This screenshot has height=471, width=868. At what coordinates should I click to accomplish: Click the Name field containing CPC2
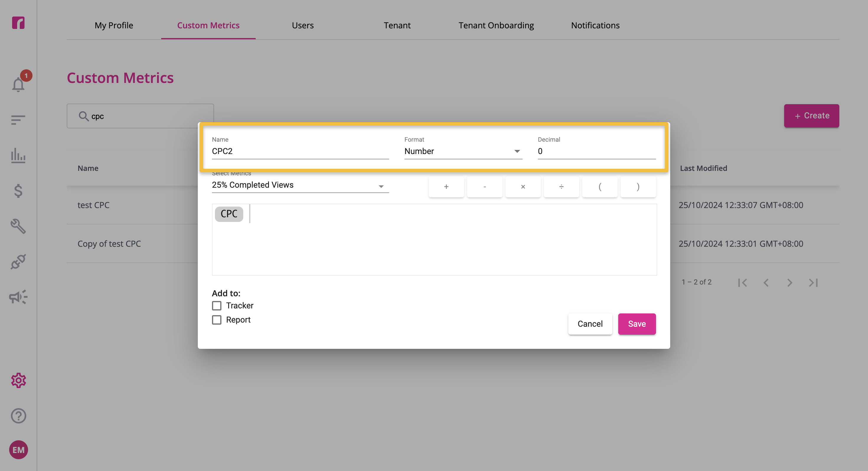point(300,151)
